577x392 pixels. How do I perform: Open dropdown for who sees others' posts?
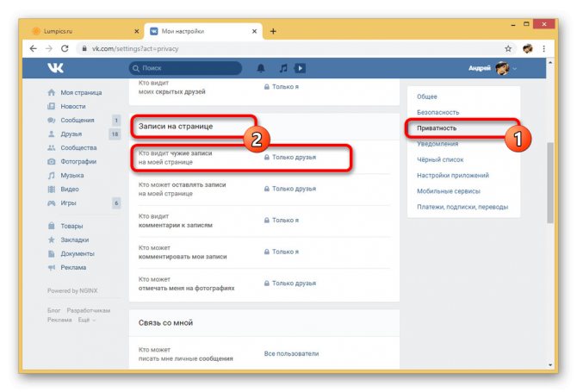pyautogui.click(x=294, y=158)
